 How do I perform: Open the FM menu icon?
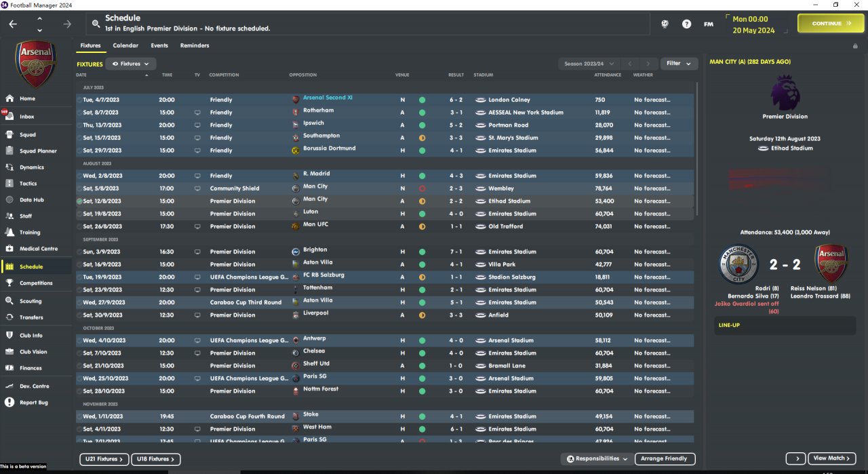(708, 24)
